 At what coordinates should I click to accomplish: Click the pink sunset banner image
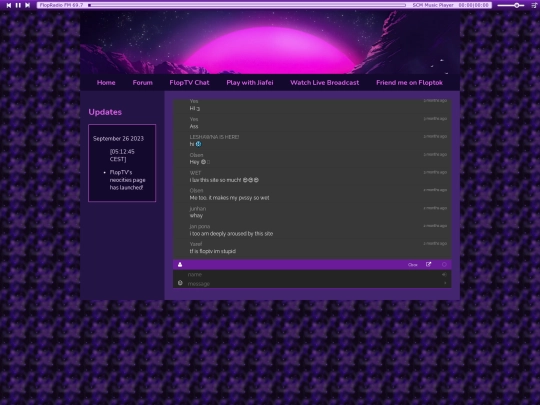click(x=270, y=42)
